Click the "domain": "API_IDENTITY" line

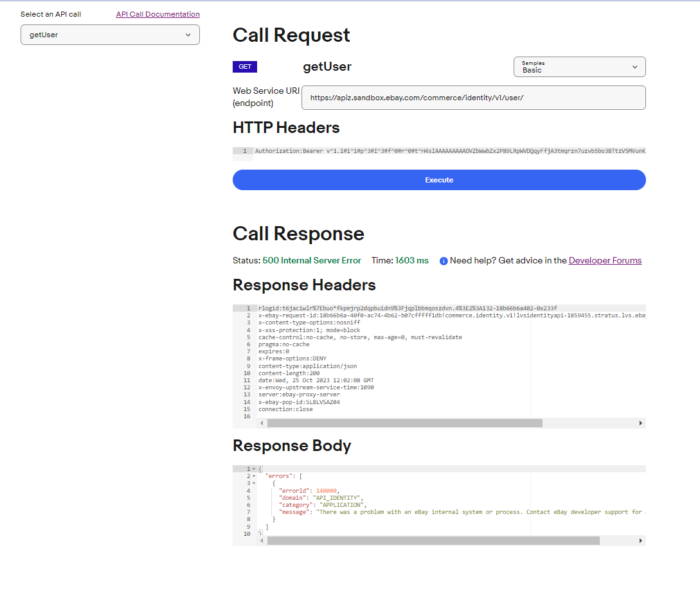tap(321, 498)
